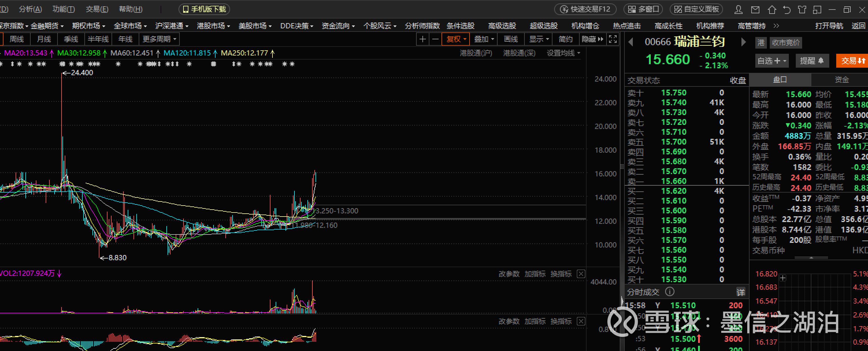Open the 复权 dropdown
The width and height of the screenshot is (868, 351).
click(x=456, y=39)
